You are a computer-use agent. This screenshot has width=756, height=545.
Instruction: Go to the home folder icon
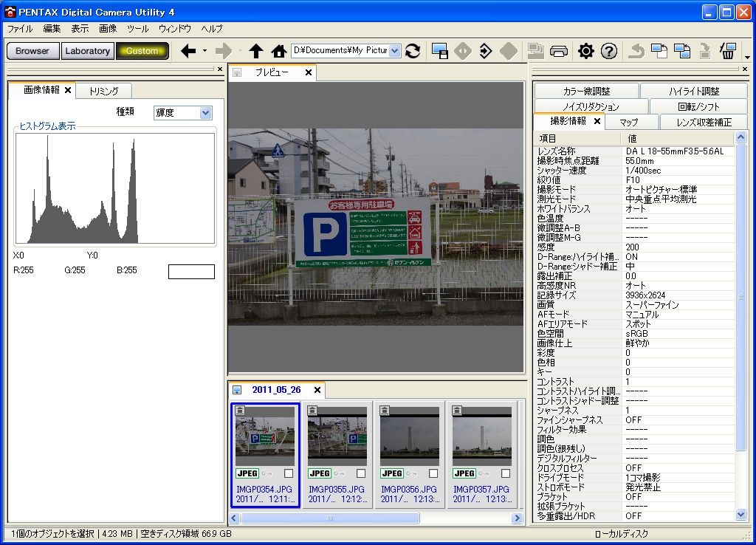pos(278,51)
